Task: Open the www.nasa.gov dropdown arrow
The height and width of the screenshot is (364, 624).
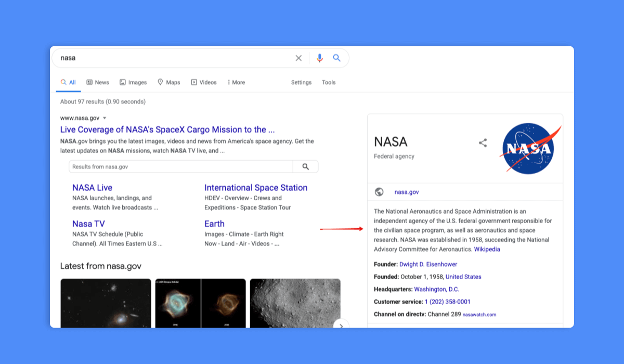Action: (104, 118)
